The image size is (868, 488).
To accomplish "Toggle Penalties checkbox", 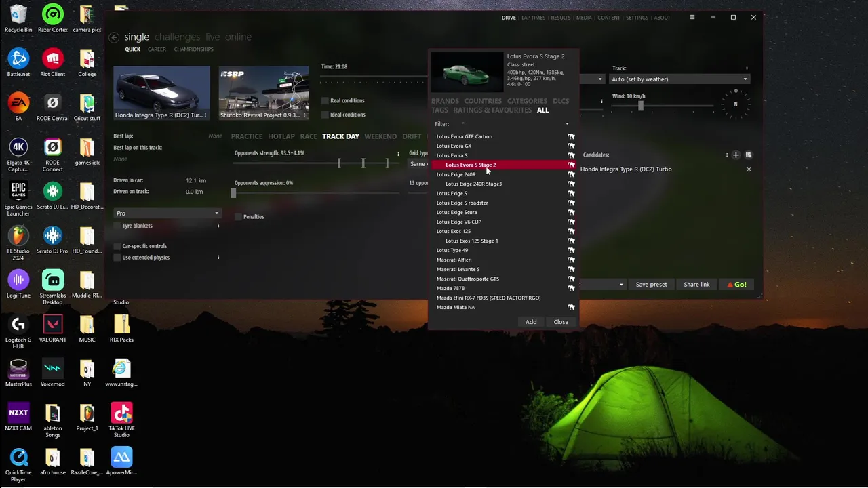I will pos(238,217).
